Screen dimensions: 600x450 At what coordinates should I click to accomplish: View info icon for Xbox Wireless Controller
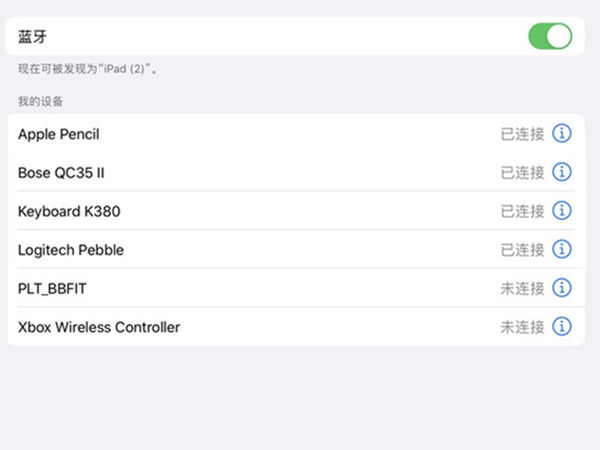pos(562,327)
